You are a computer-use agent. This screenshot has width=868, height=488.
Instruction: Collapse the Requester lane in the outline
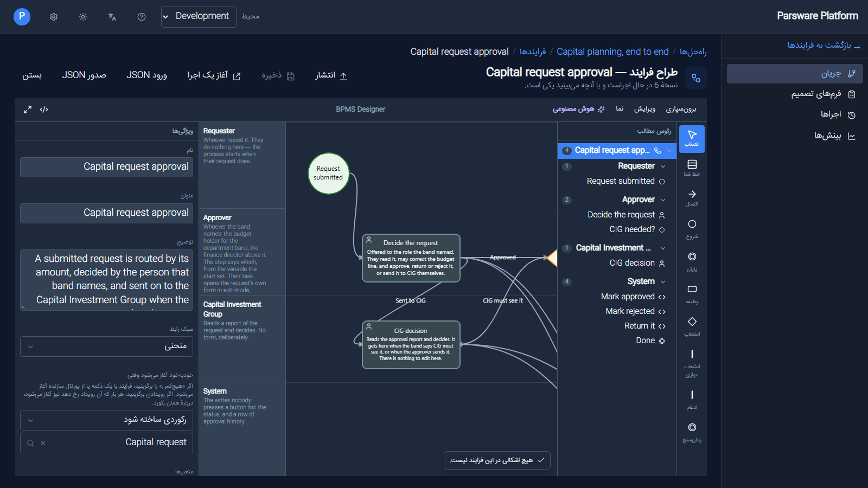[663, 166]
